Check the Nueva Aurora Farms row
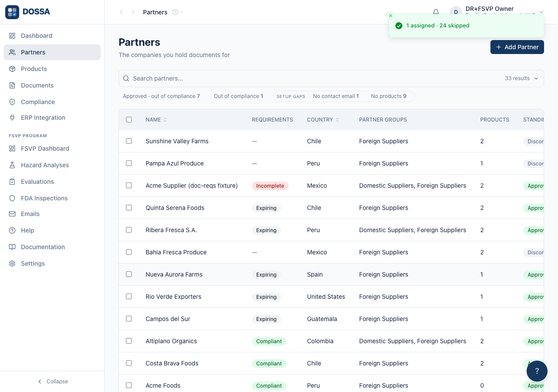The image size is (558, 392). (x=129, y=274)
